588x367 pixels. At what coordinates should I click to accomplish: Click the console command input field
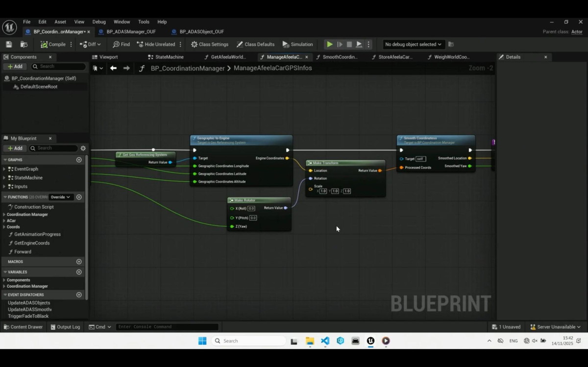tap(167, 327)
